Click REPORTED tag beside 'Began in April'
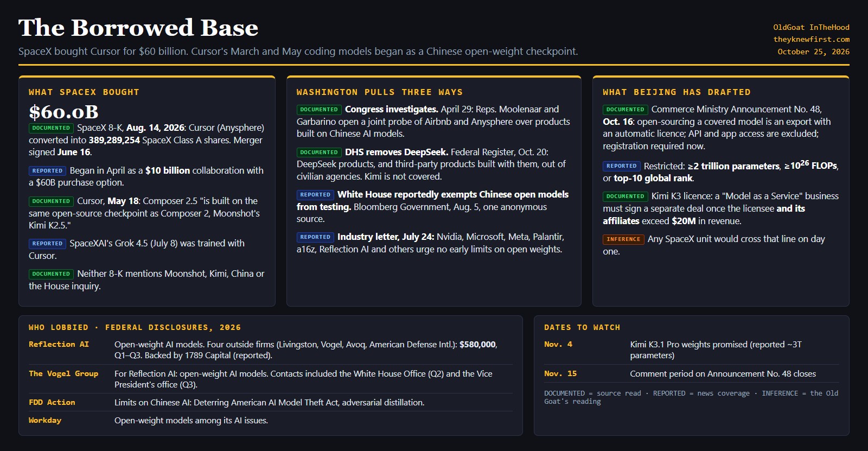This screenshot has height=451, width=868. 47,170
